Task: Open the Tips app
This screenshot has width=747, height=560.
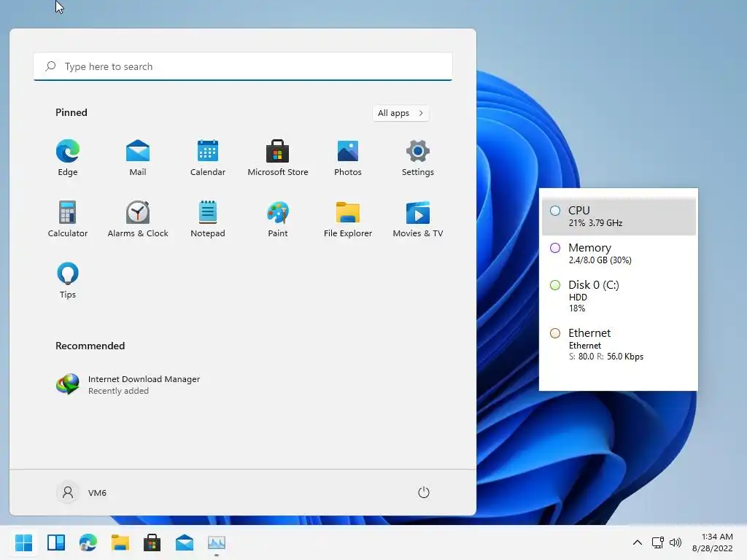Action: pos(68,280)
